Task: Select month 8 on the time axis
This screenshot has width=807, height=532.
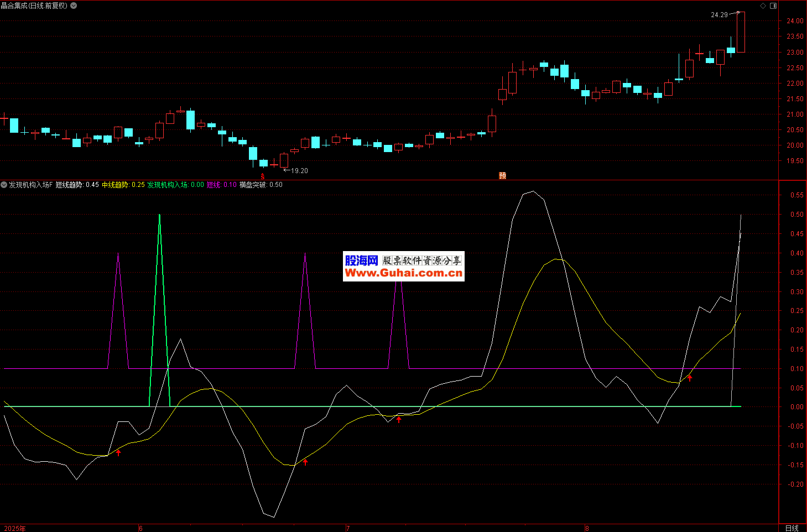Action: [x=587, y=528]
